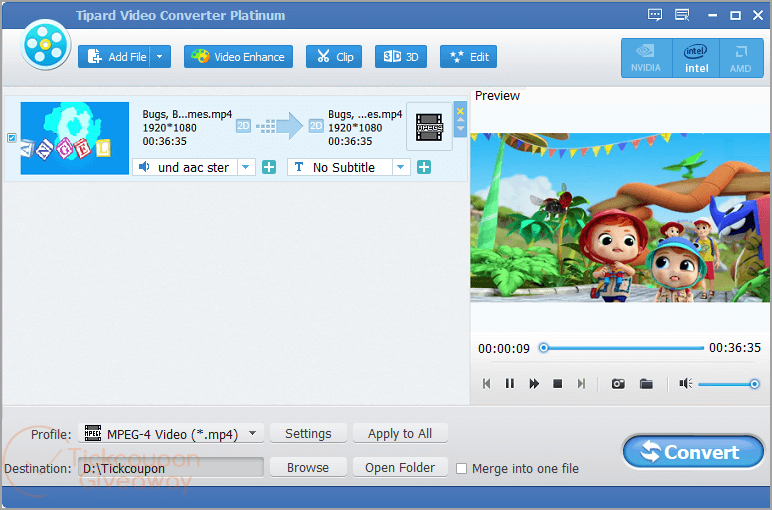
Task: Open the MPEG4 output format icon
Action: pyautogui.click(x=429, y=127)
